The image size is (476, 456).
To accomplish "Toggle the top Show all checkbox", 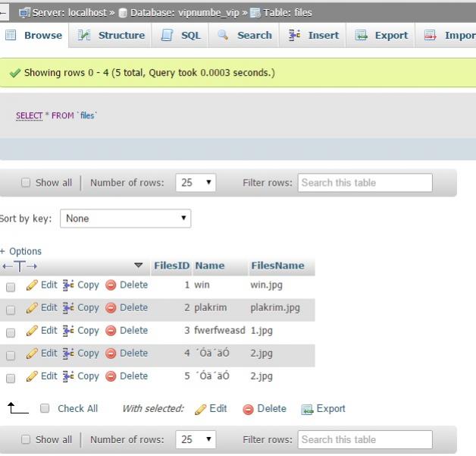I will tap(26, 183).
